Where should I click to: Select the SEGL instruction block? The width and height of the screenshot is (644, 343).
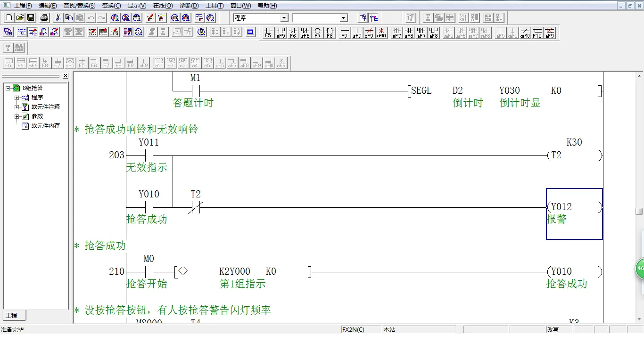pos(505,91)
